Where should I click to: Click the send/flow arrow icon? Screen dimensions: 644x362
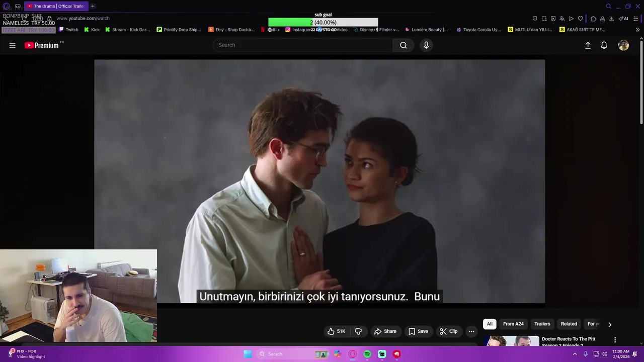point(571,19)
